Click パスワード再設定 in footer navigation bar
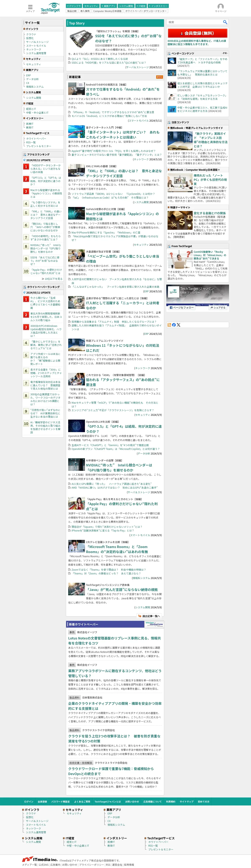The width and height of the screenshot is (251, 868). click(x=60, y=802)
